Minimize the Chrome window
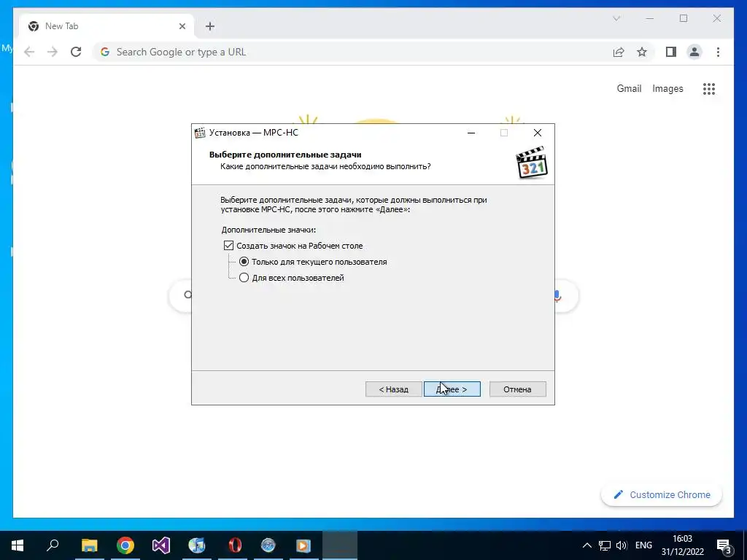This screenshot has height=560, width=747. tap(650, 18)
